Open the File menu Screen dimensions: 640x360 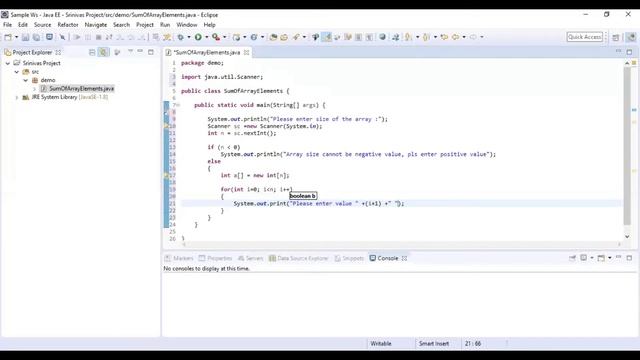7,25
